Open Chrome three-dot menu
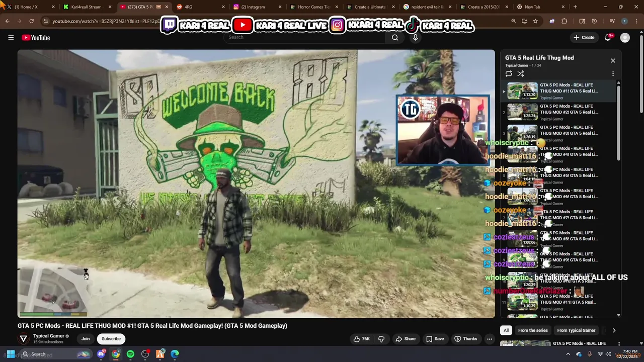Screen dimensions: 644x362 coord(637,21)
